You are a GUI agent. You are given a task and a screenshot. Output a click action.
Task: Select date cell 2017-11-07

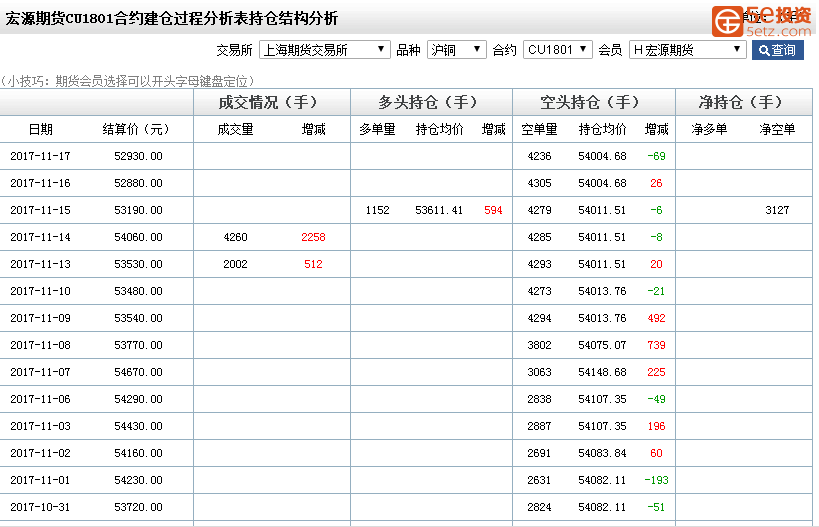pos(40,372)
